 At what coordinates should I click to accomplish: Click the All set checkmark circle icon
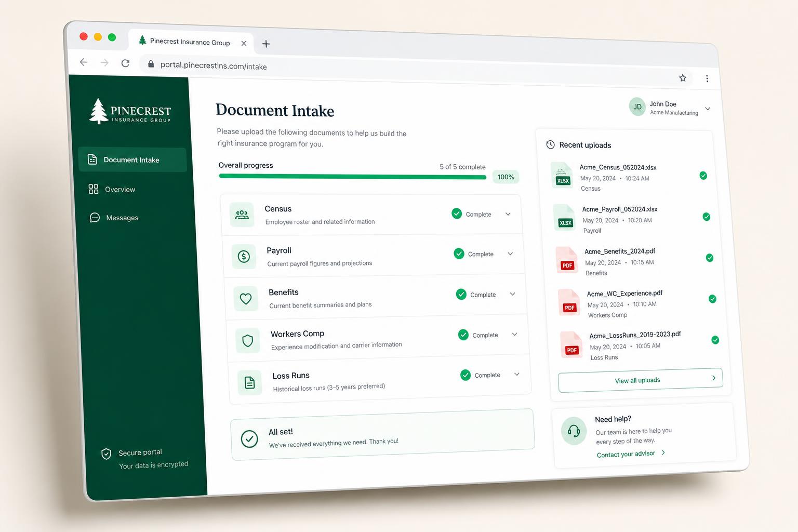click(249, 439)
